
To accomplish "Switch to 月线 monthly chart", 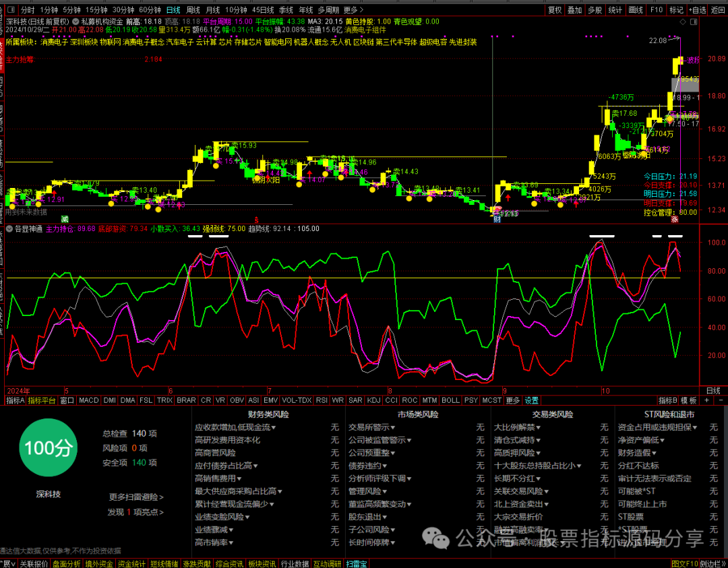I will tap(212, 9).
